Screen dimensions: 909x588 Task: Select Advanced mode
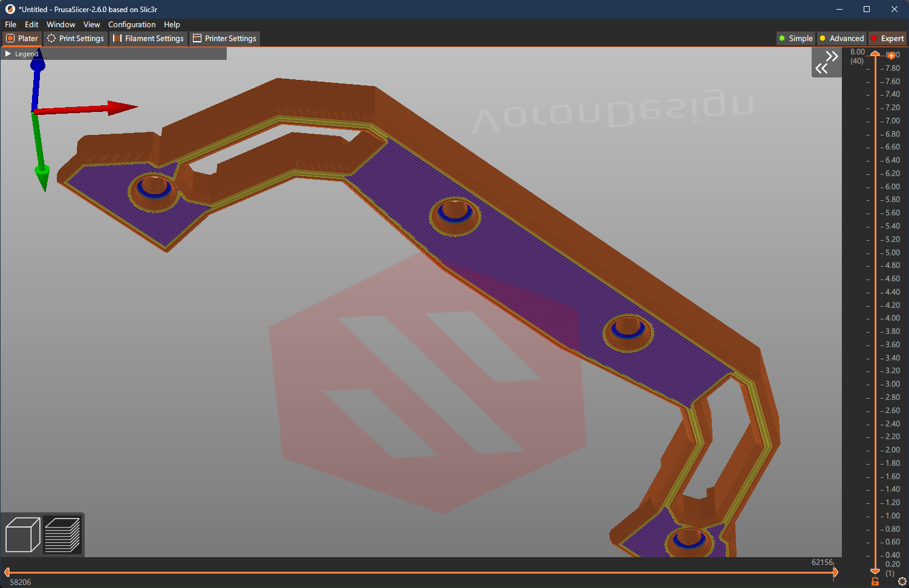[x=842, y=38]
